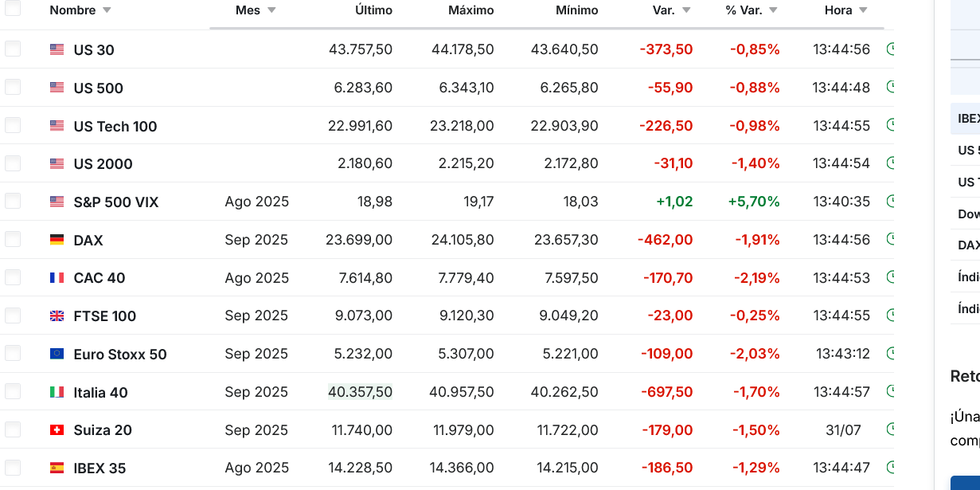Image resolution: width=980 pixels, height=490 pixels.
Task: Open the US Tech 100 index link
Action: coord(115,126)
